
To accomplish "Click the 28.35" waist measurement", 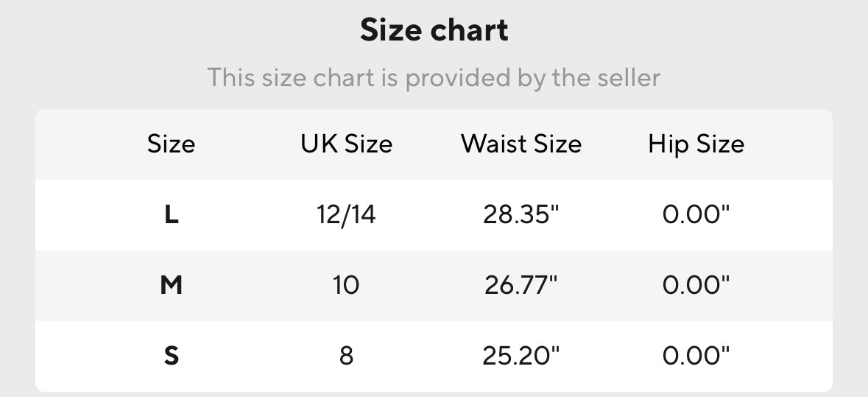I will tap(521, 215).
